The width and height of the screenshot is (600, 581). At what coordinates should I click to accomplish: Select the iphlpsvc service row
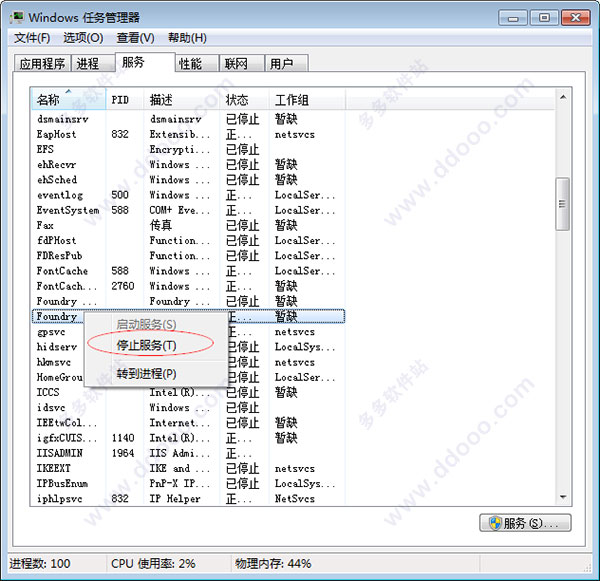[x=188, y=498]
